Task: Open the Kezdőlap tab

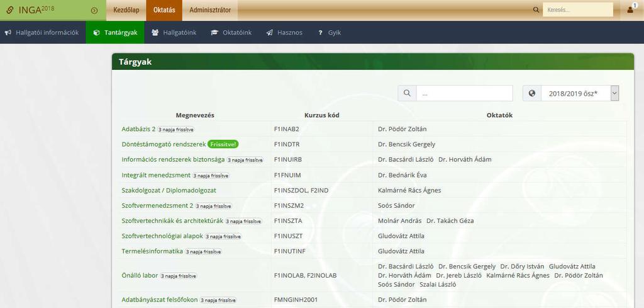Action: 126,10
